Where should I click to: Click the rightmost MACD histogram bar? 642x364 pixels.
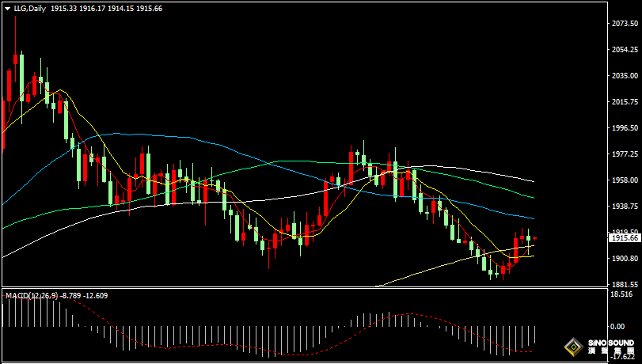tap(535, 334)
